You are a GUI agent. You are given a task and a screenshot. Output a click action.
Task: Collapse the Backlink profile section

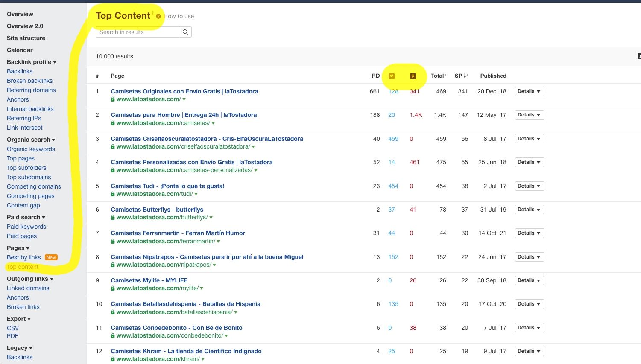[x=32, y=62]
